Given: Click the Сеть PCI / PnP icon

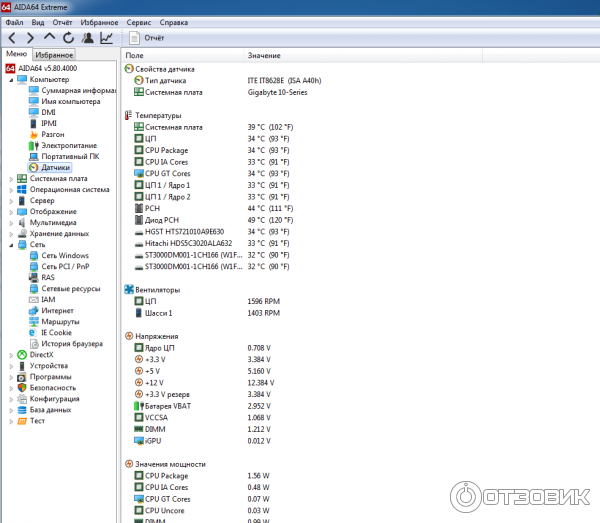Looking at the screenshot, I should [x=34, y=267].
